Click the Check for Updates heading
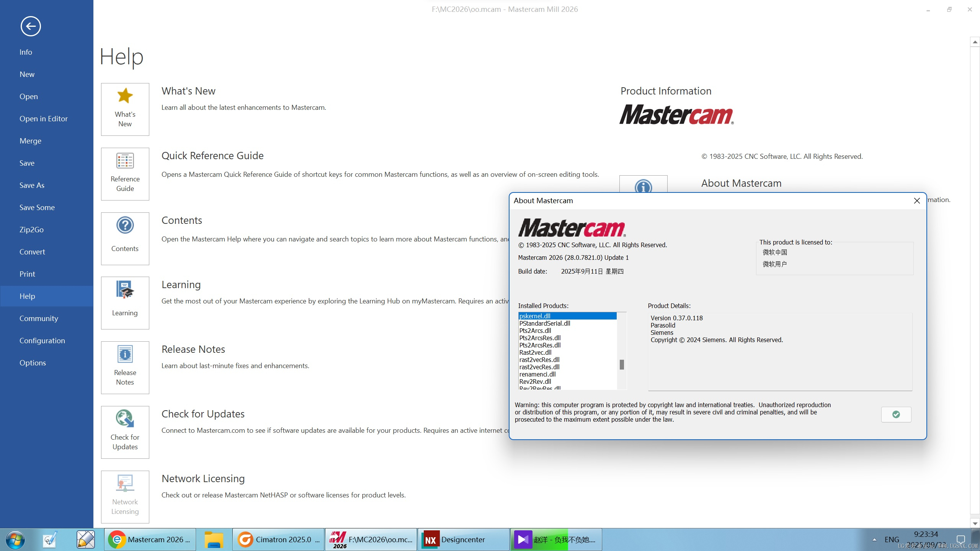Screen dimensions: 980x551 (203, 414)
